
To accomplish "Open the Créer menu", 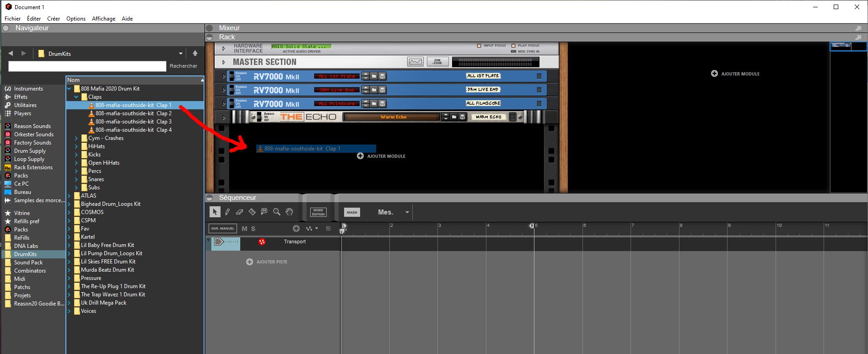I will coord(54,19).
